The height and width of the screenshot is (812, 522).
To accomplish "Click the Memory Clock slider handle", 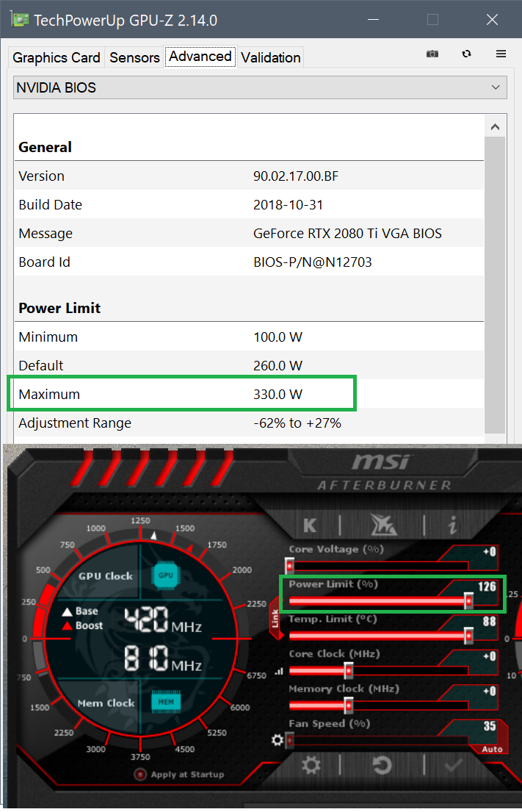I will (349, 705).
